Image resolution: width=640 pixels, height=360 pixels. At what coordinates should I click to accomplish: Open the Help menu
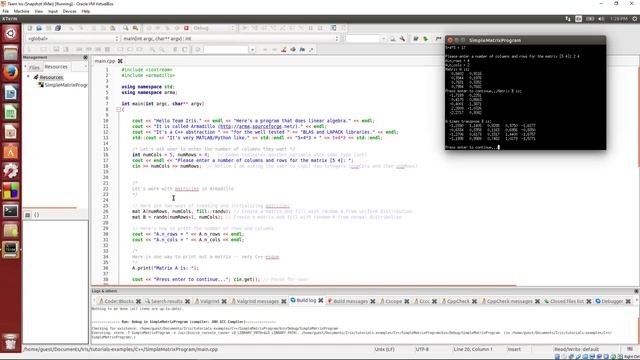pos(86,11)
